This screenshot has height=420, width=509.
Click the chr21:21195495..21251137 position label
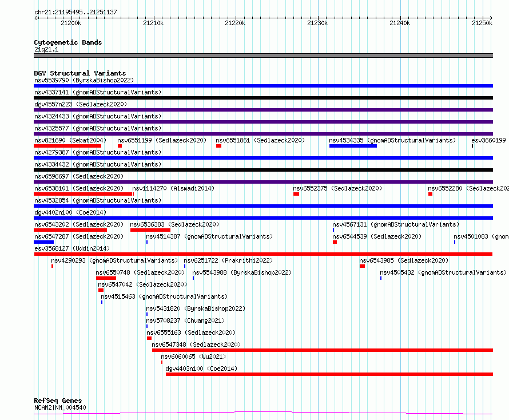75,12
